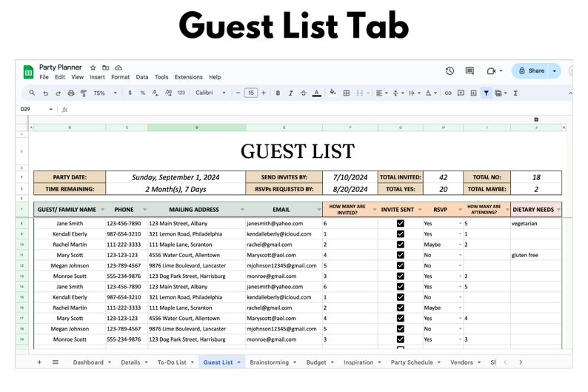The height and width of the screenshot is (392, 588).
Task: Insert a chart
Action: tap(474, 93)
